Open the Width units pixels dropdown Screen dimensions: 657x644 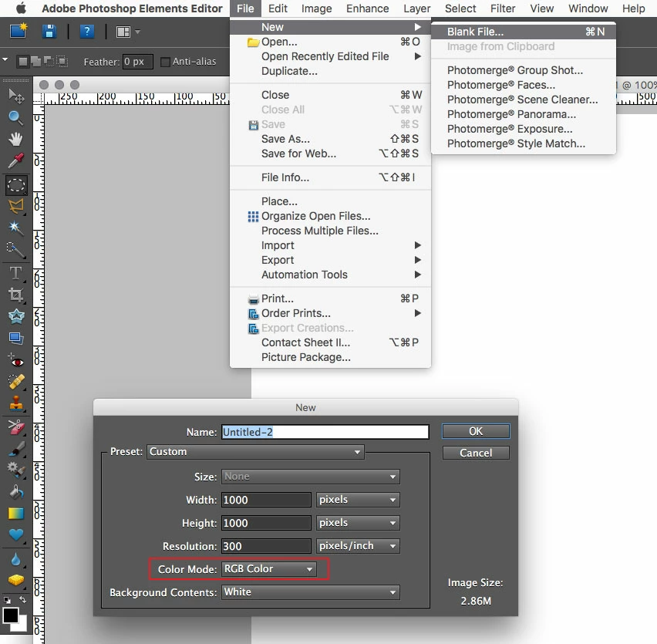[x=358, y=500]
